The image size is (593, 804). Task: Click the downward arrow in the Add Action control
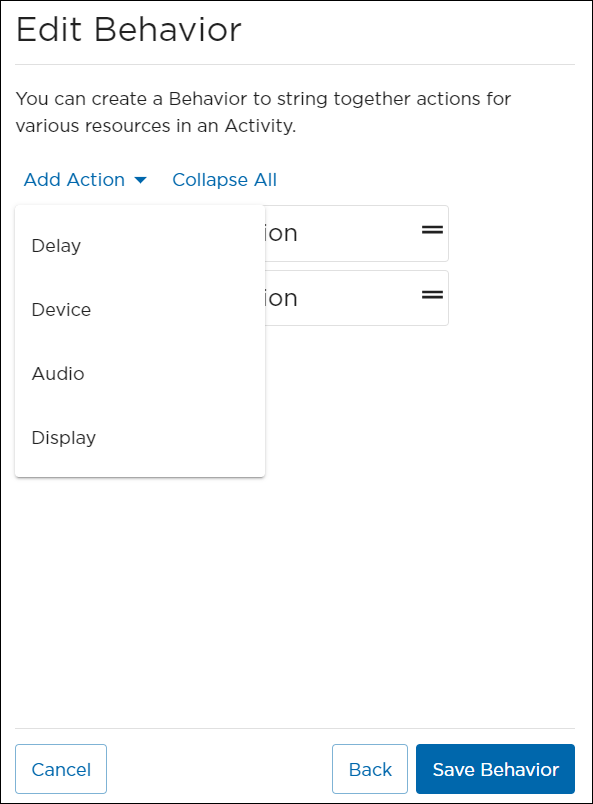click(140, 180)
